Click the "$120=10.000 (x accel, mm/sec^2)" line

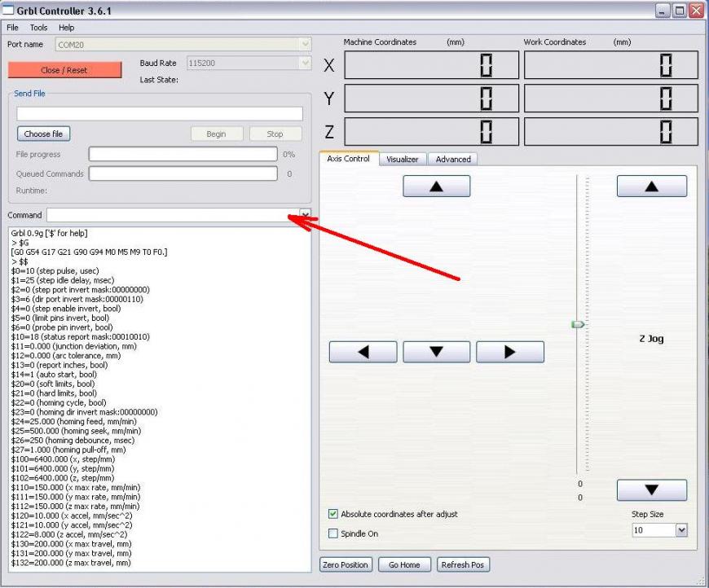[x=72, y=516]
